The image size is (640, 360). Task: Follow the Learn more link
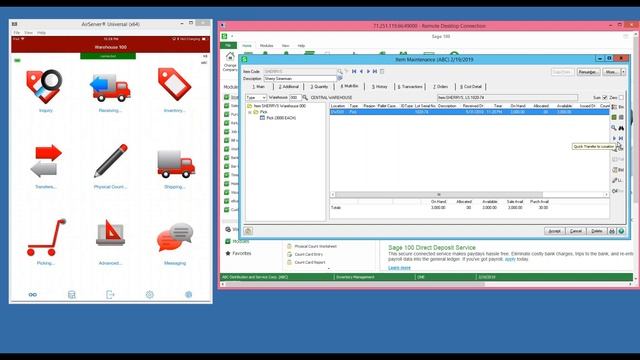click(x=399, y=268)
